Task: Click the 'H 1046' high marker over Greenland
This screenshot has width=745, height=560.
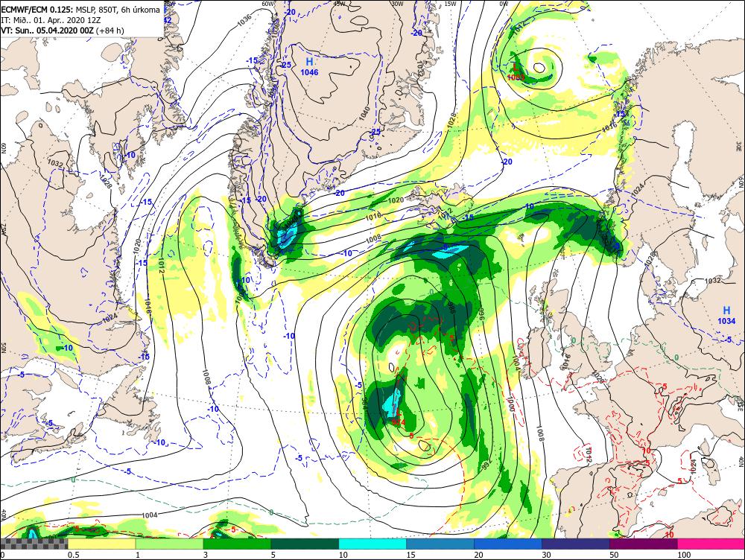Action: [x=309, y=66]
